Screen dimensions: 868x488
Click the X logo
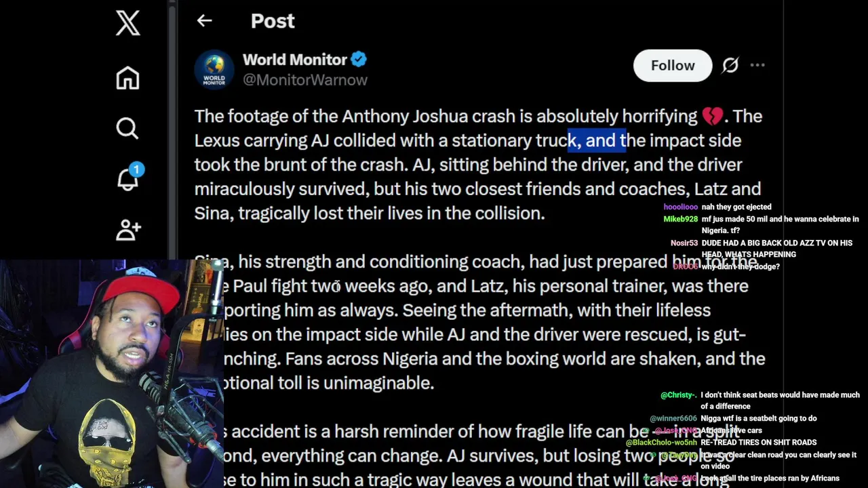pos(127,24)
